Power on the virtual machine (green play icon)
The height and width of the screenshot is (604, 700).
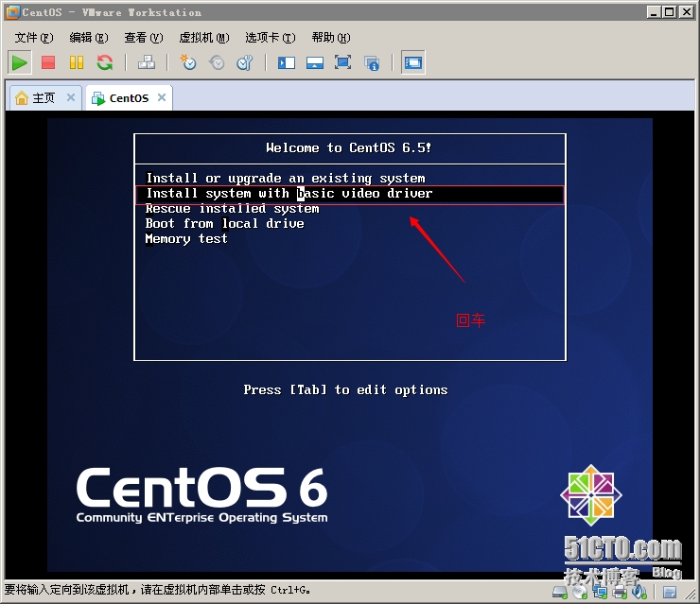[19, 63]
